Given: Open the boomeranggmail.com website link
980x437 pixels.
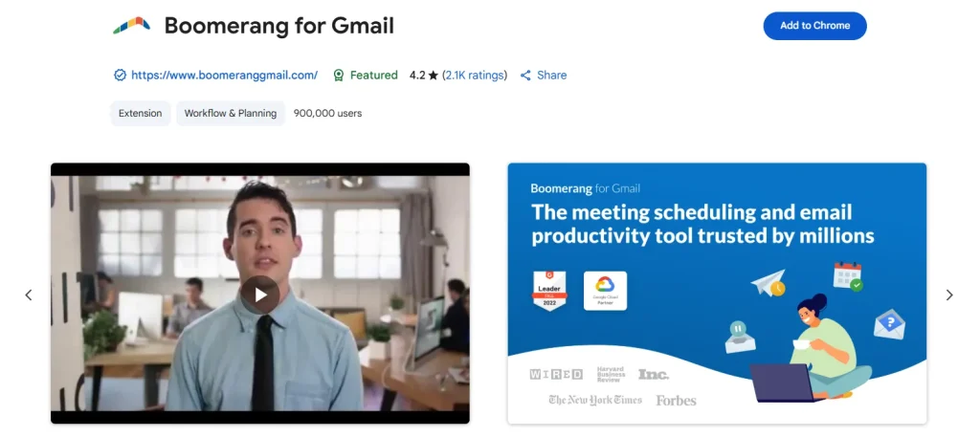Looking at the screenshot, I should [224, 76].
